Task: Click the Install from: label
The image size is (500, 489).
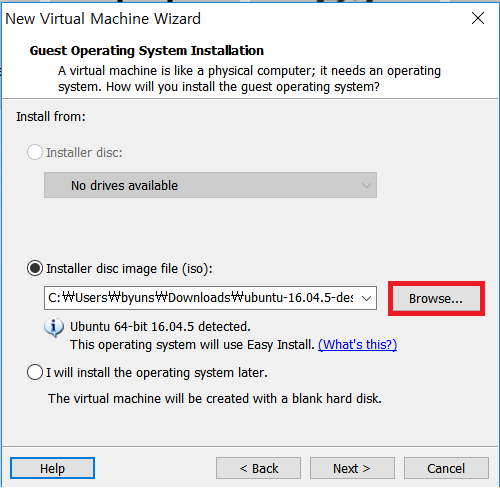Action: 51,117
